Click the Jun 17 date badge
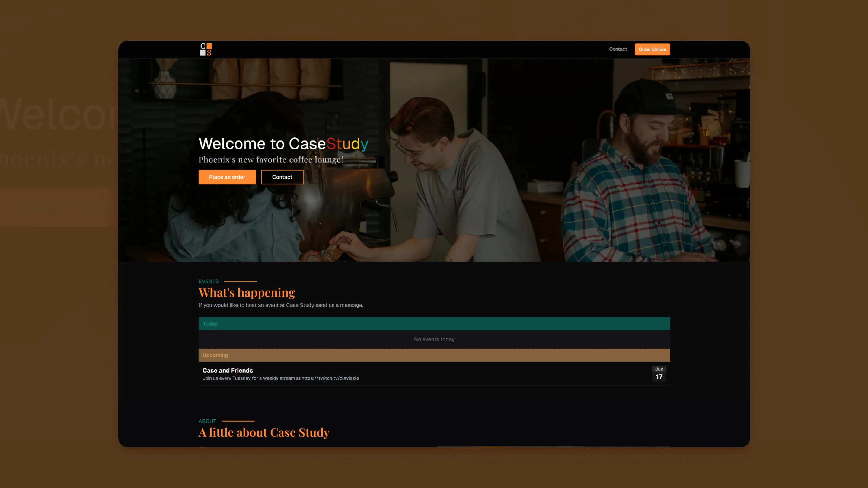Screen dimensions: 868x488 (x=659, y=373)
